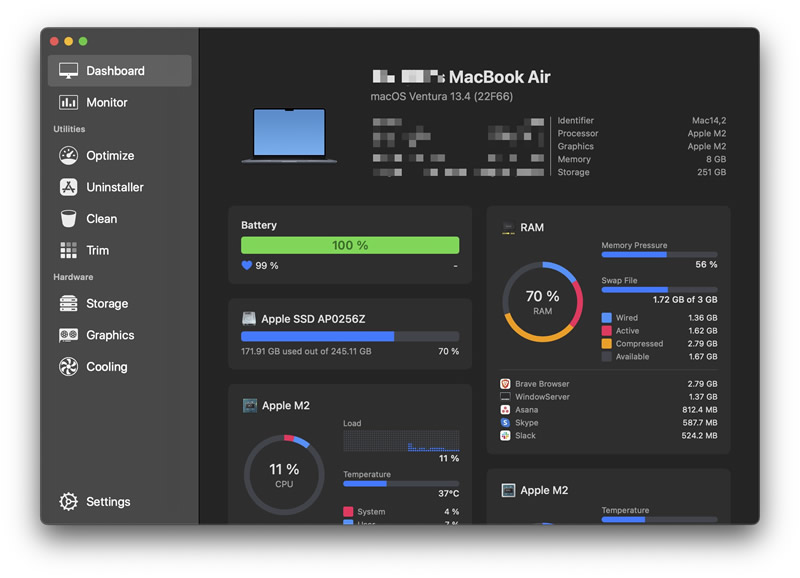Click the '8 GB' memory value
The width and height of the screenshot is (800, 578).
pos(716,159)
